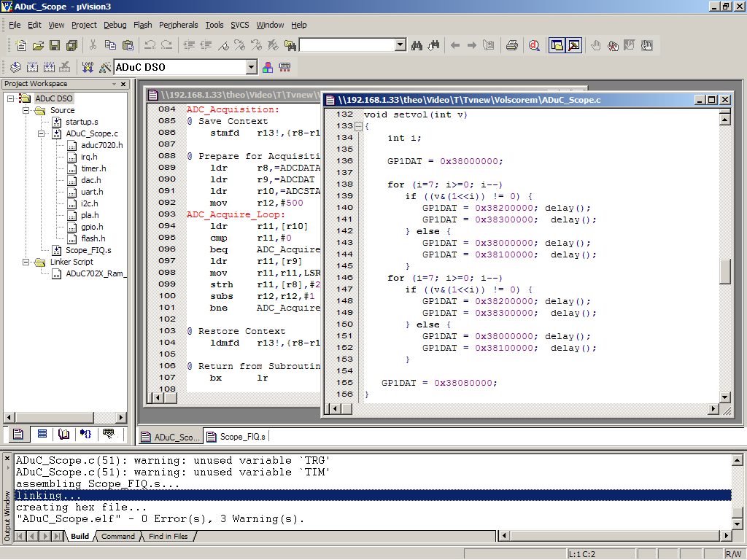Open the File menu
Image resolution: width=747 pixels, height=560 pixels.
tap(15, 25)
